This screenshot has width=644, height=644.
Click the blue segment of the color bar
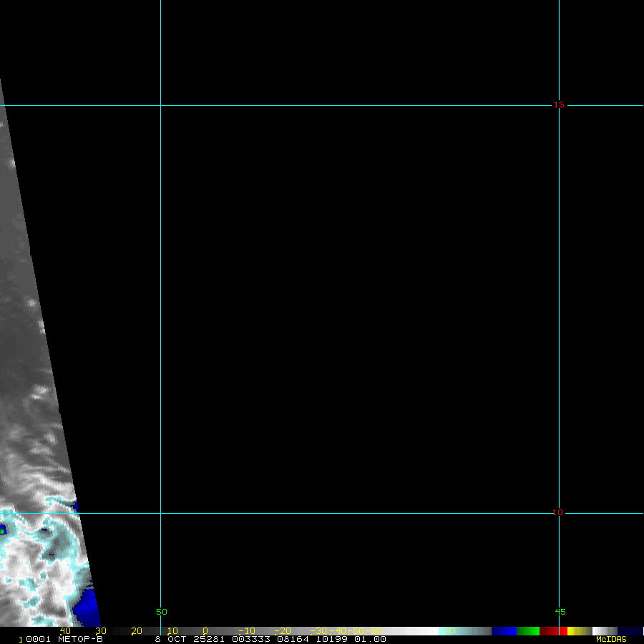click(504, 631)
